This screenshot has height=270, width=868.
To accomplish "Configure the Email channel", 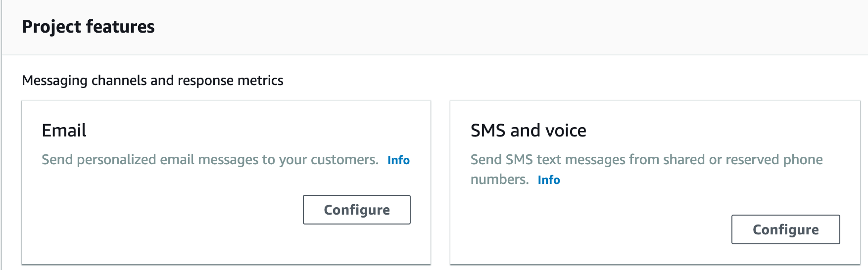I will (x=356, y=210).
